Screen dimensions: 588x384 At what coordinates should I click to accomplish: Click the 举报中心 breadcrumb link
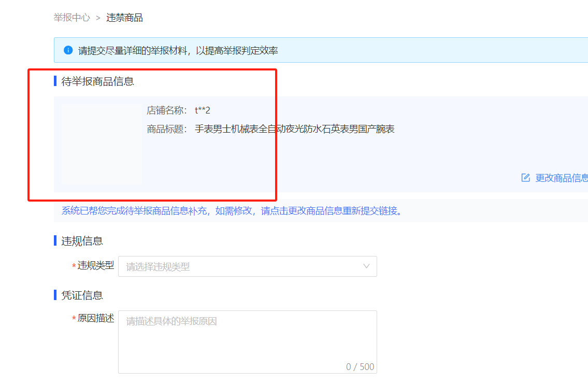[x=71, y=18]
